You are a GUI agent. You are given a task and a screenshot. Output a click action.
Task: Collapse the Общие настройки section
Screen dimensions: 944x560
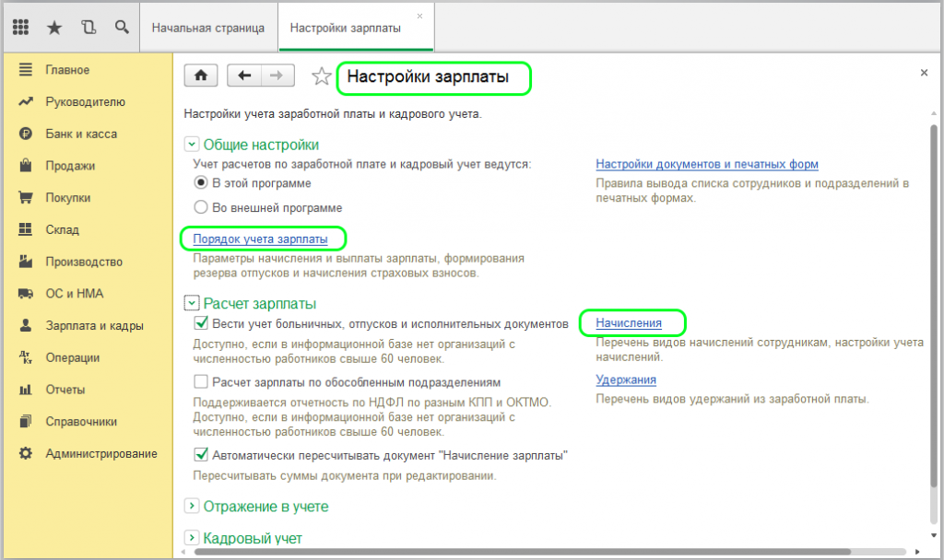tap(192, 145)
